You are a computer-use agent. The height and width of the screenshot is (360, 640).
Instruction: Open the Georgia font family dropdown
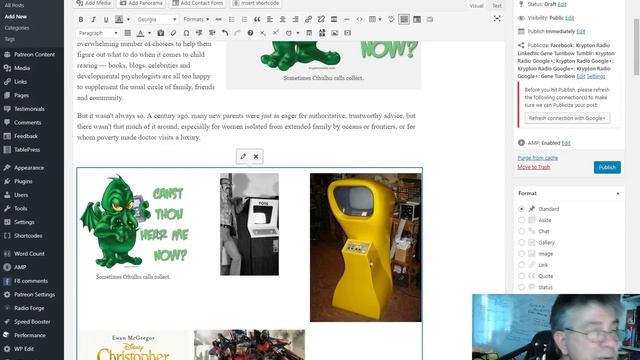[157, 20]
